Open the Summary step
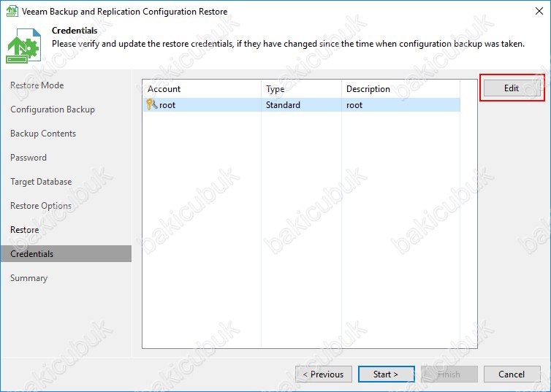551x392 pixels. pos(28,278)
